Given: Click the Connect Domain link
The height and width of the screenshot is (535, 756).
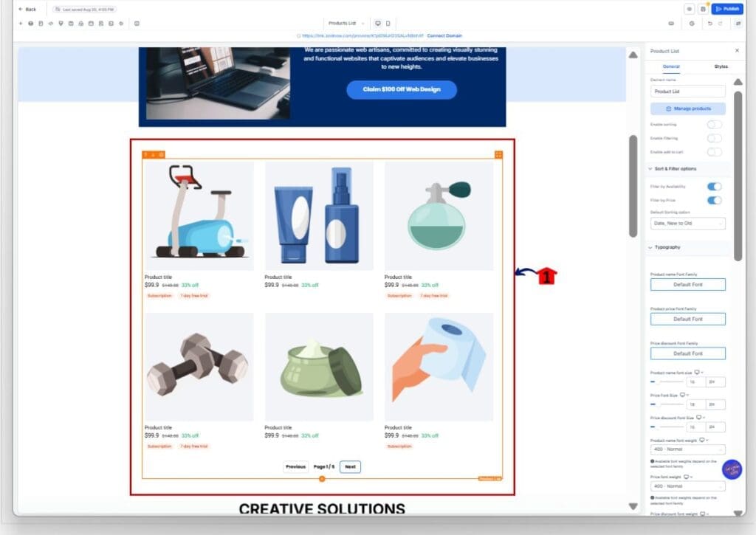Looking at the screenshot, I should (x=444, y=35).
